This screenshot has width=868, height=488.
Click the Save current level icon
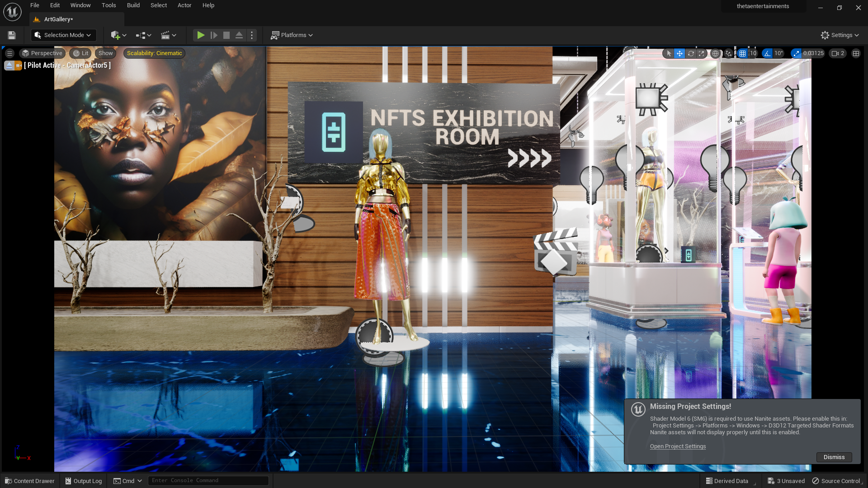click(12, 35)
